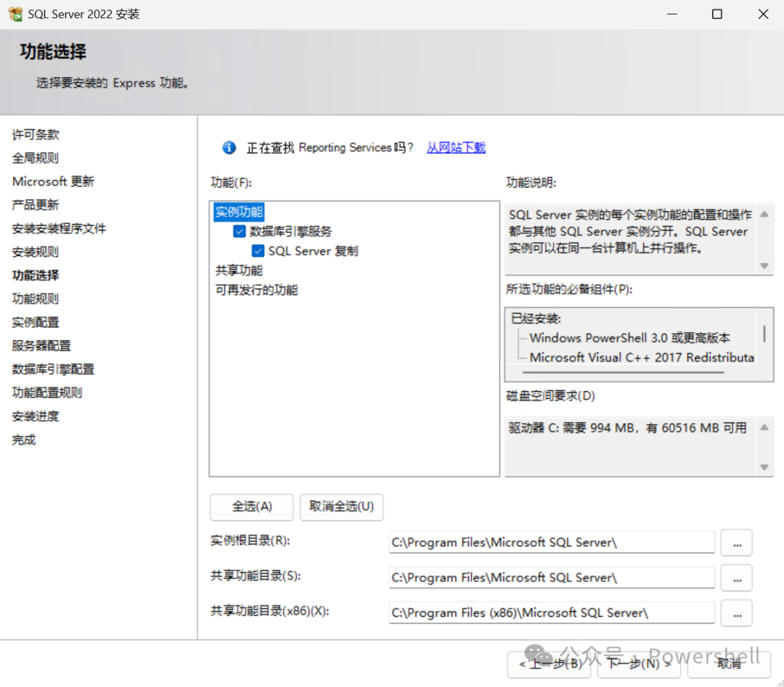Click the 安装进度 step in sidebar

point(36,416)
